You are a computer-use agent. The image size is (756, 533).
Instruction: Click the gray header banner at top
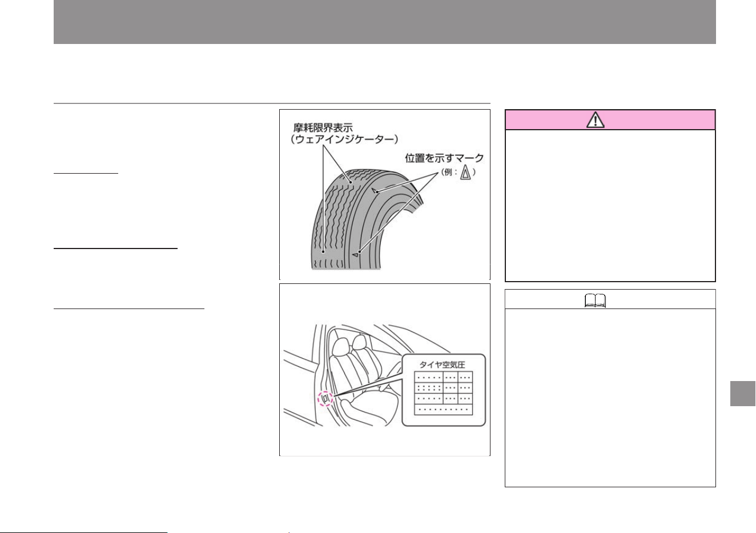pyautogui.click(x=384, y=22)
